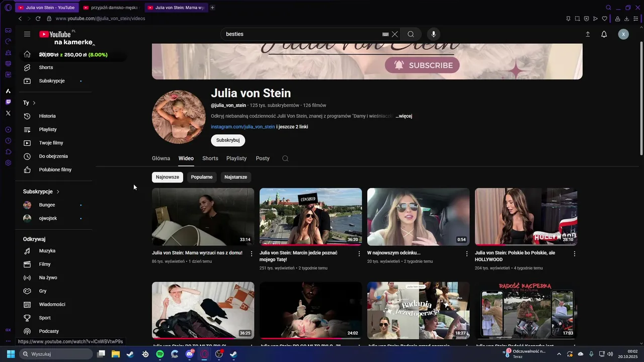Switch to Julia von Stein: Mama browser tab
This screenshot has width=644, height=362.
(x=176, y=8)
